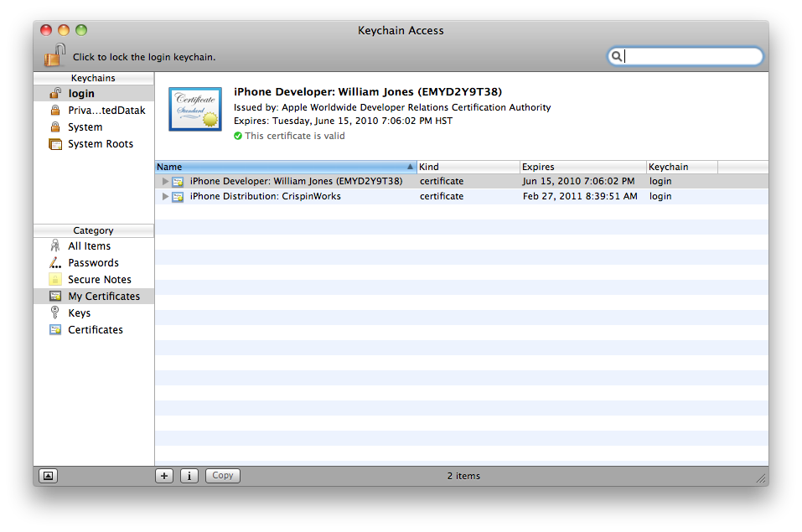Click the iPhone Developer row certificate icon

tap(178, 182)
